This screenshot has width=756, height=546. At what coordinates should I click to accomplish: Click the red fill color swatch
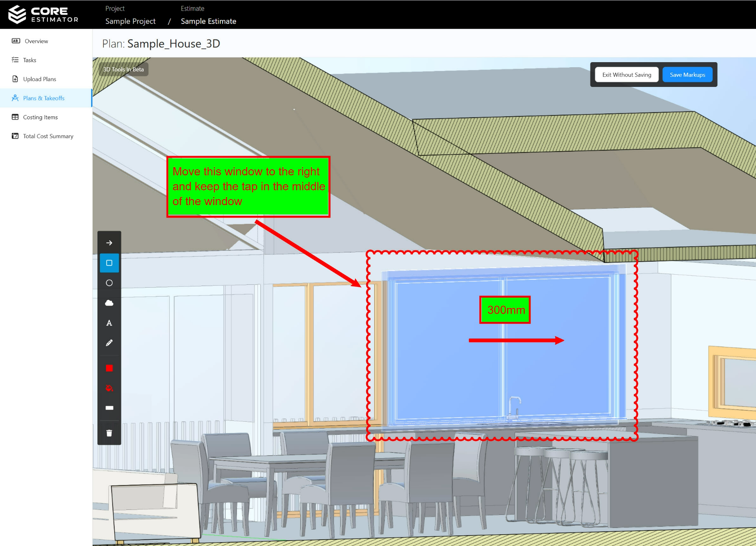pos(109,368)
